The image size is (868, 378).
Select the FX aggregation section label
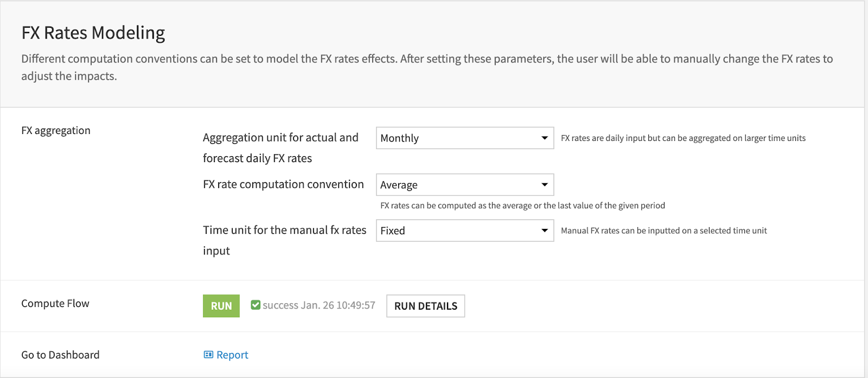coord(56,131)
